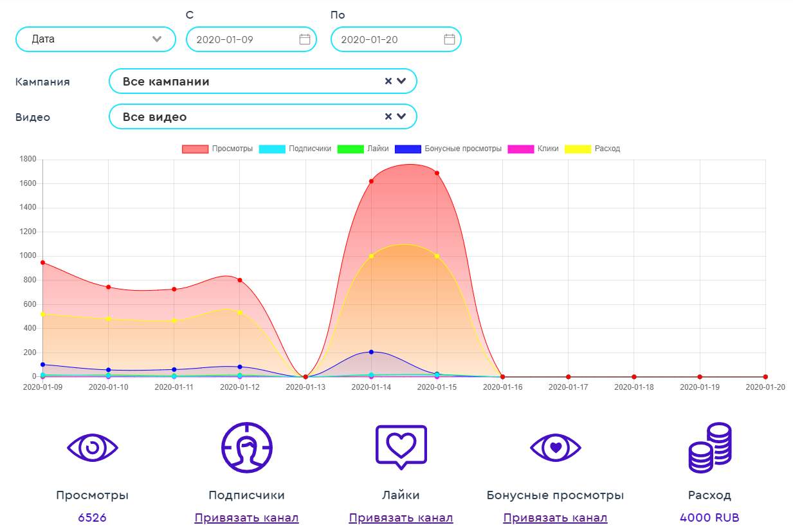This screenshot has width=793, height=532.
Task: Toggle Бонусные просмотры series in legend
Action: tap(448, 149)
